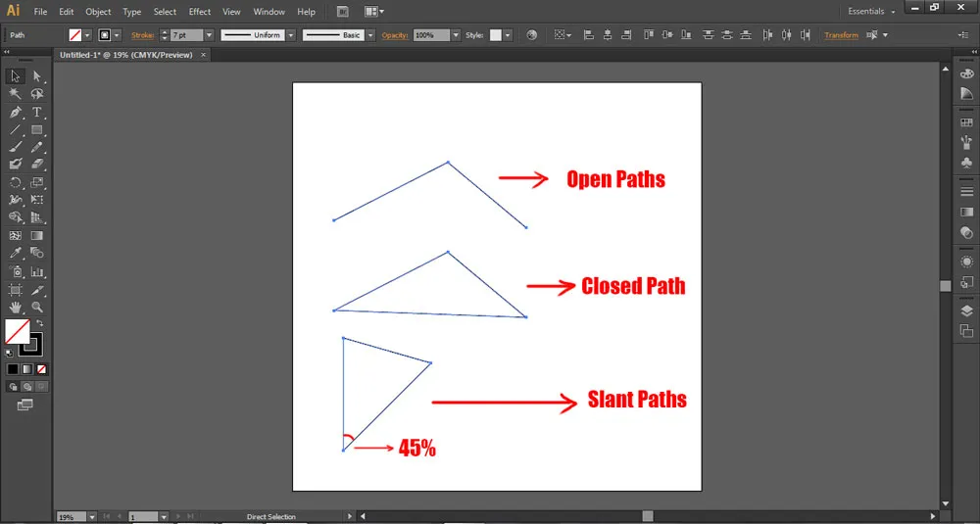This screenshot has width=980, height=524.
Task: Click the Fill color box in toolbox
Action: coord(18,332)
